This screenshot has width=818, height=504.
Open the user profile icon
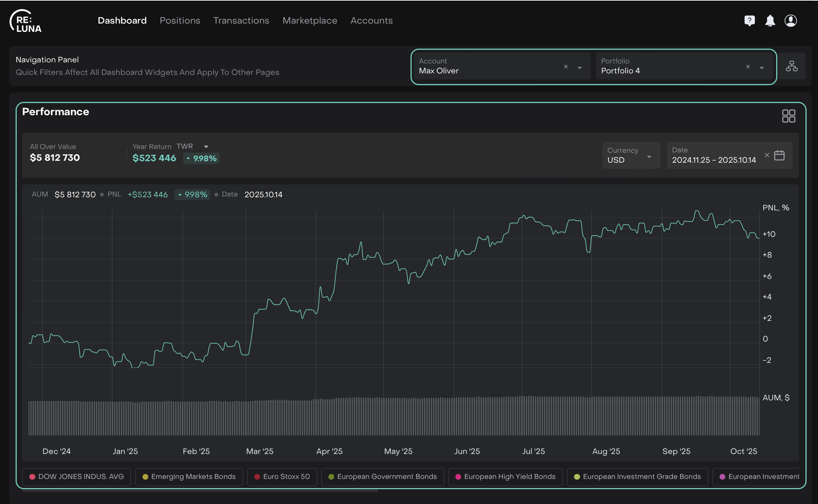791,21
